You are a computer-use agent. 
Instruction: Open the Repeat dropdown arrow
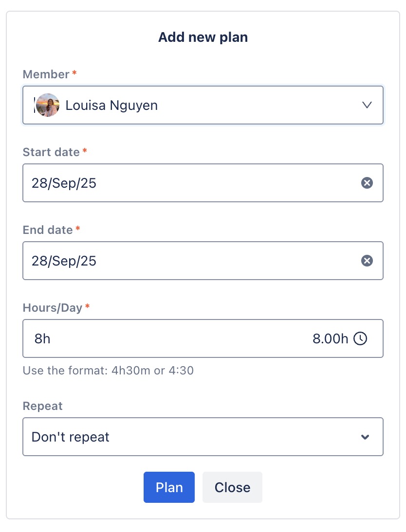point(365,437)
